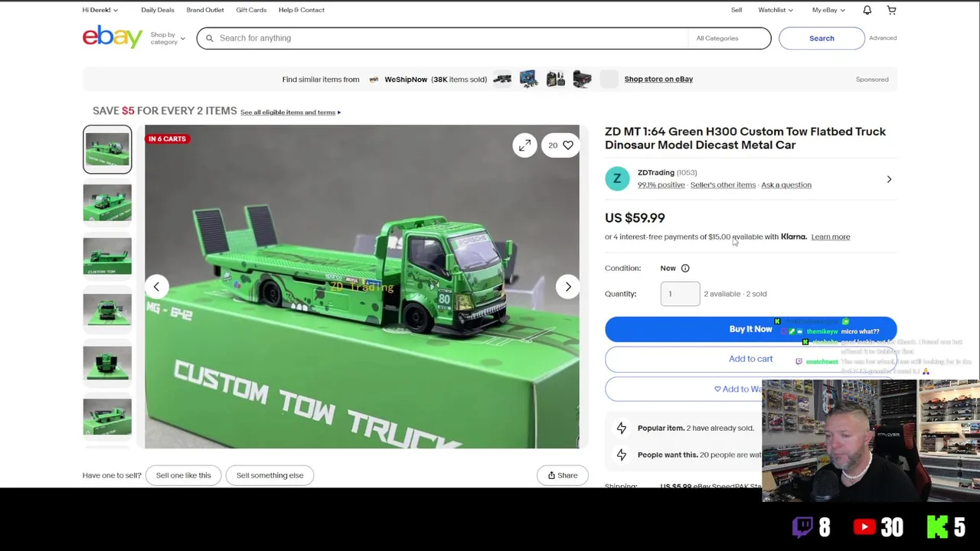The image size is (980, 551).
Task: Expand the product image to full view
Action: click(x=524, y=145)
